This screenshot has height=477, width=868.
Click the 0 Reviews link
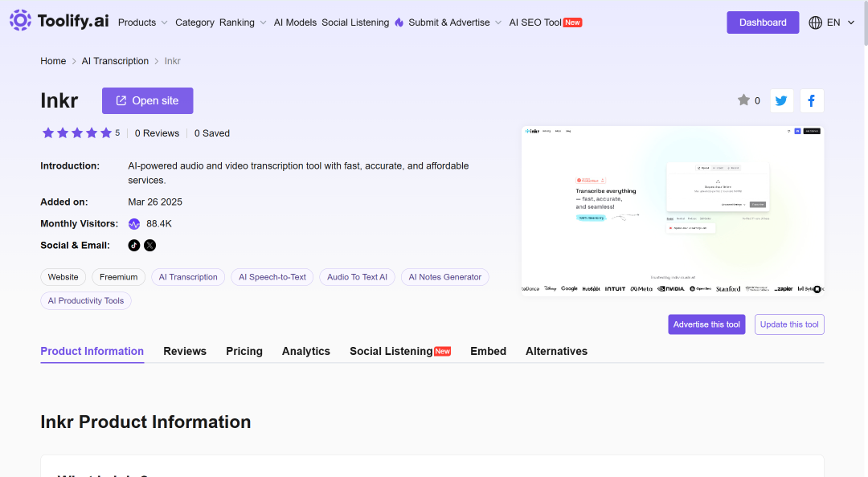pyautogui.click(x=158, y=133)
